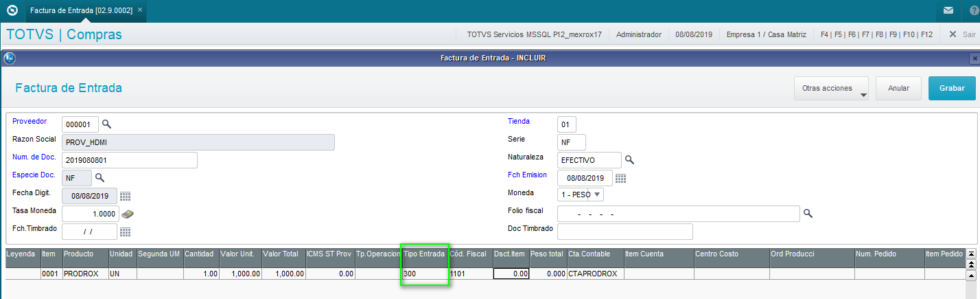This screenshot has height=299, width=980.
Task: Select Unidad cell UN
Action: [x=122, y=274]
